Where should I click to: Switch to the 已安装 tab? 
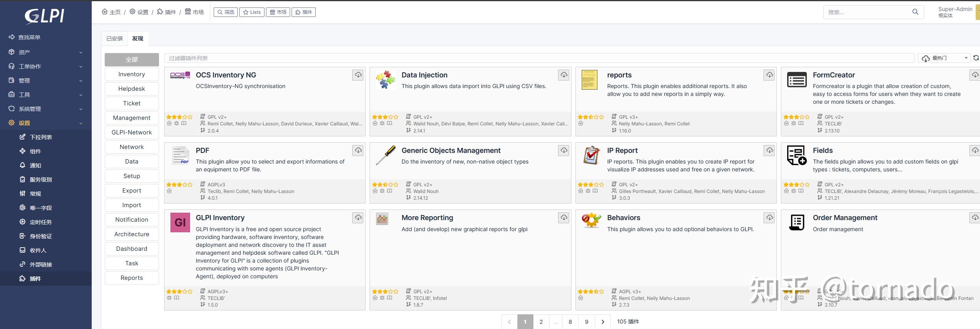point(115,39)
